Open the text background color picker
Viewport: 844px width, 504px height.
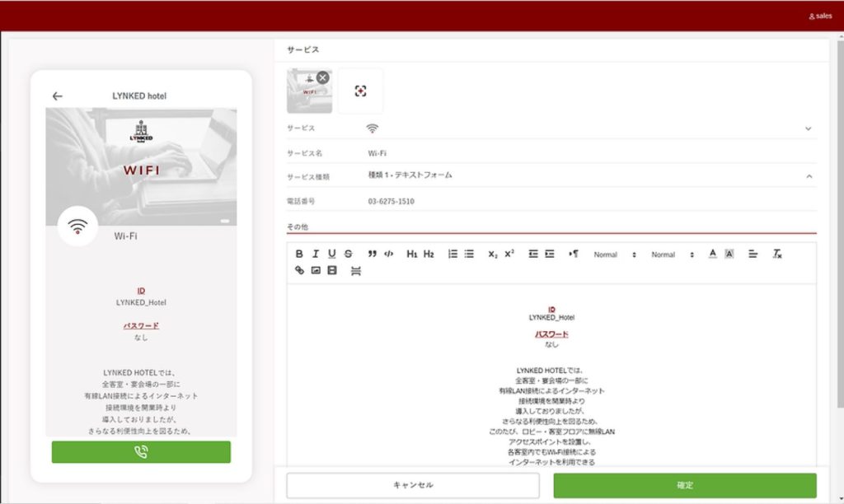click(729, 254)
